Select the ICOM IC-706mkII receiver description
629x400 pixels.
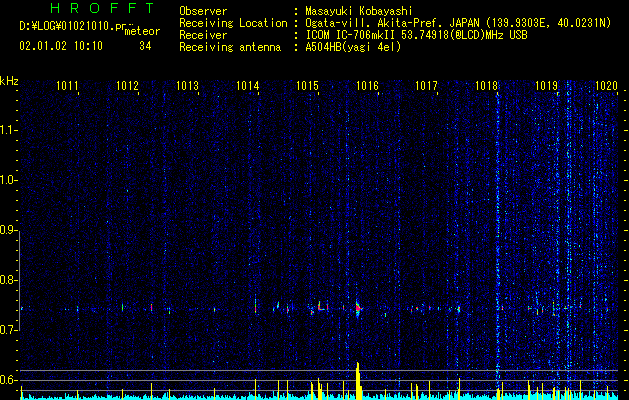point(416,35)
